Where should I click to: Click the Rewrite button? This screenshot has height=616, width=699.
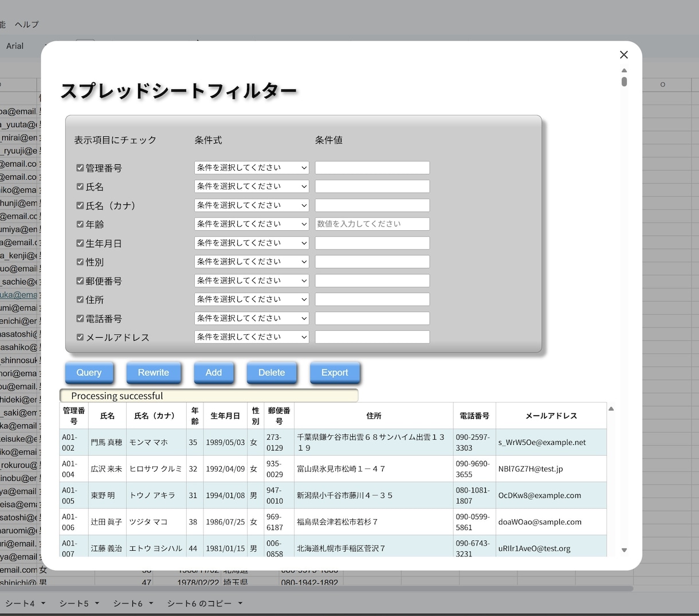tap(154, 372)
